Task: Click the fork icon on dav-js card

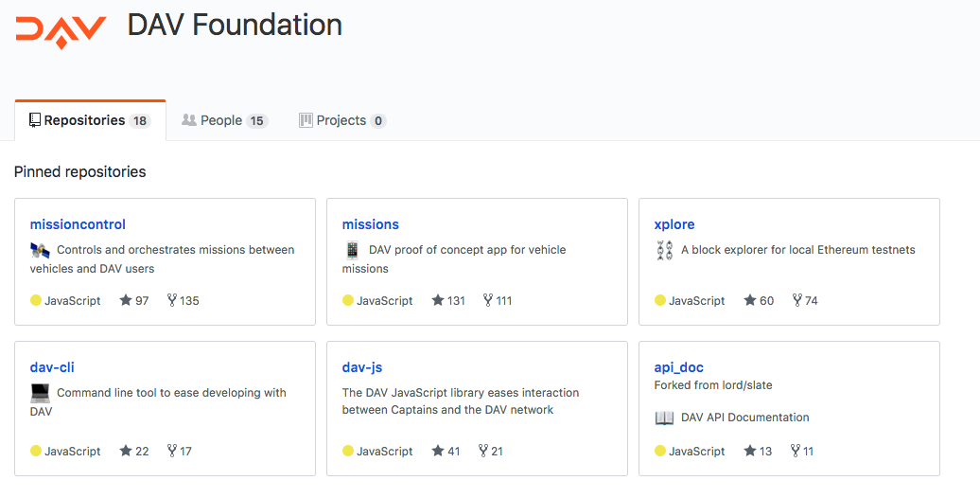Action: click(x=483, y=451)
